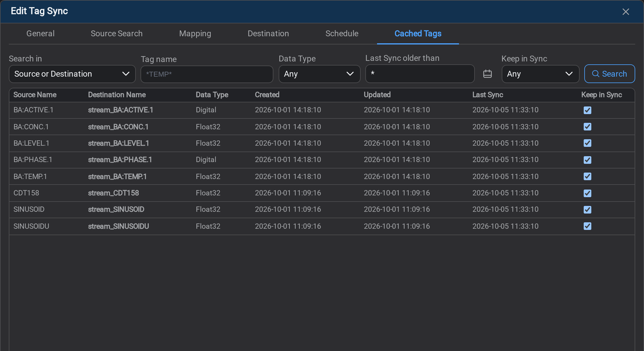Sort by Destination Name column header

[x=117, y=95]
